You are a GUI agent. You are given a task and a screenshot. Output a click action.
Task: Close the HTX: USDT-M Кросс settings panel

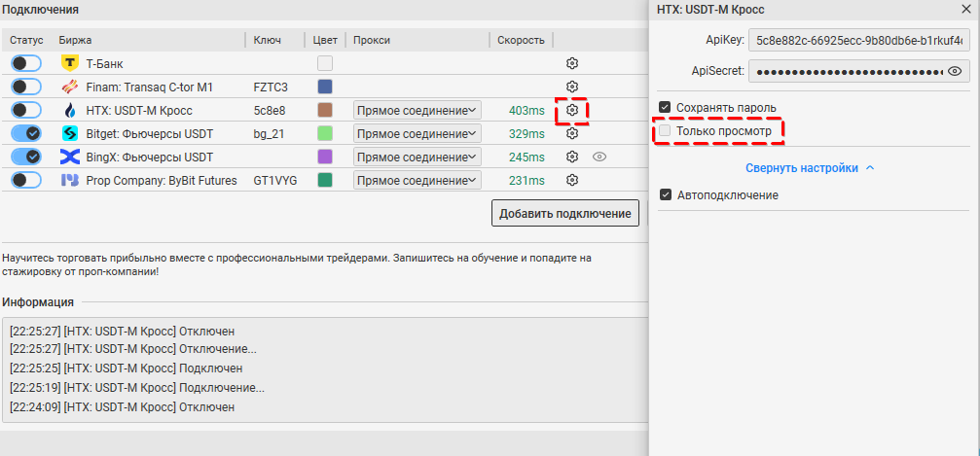click(965, 10)
